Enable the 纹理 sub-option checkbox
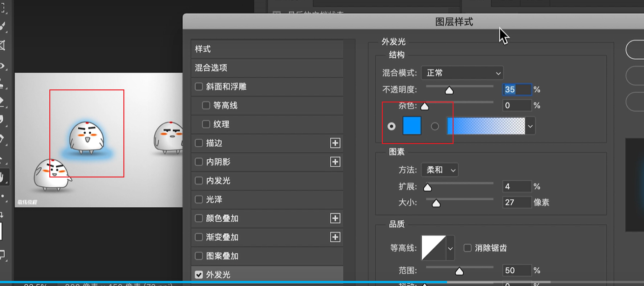This screenshot has width=644, height=286. (x=206, y=124)
